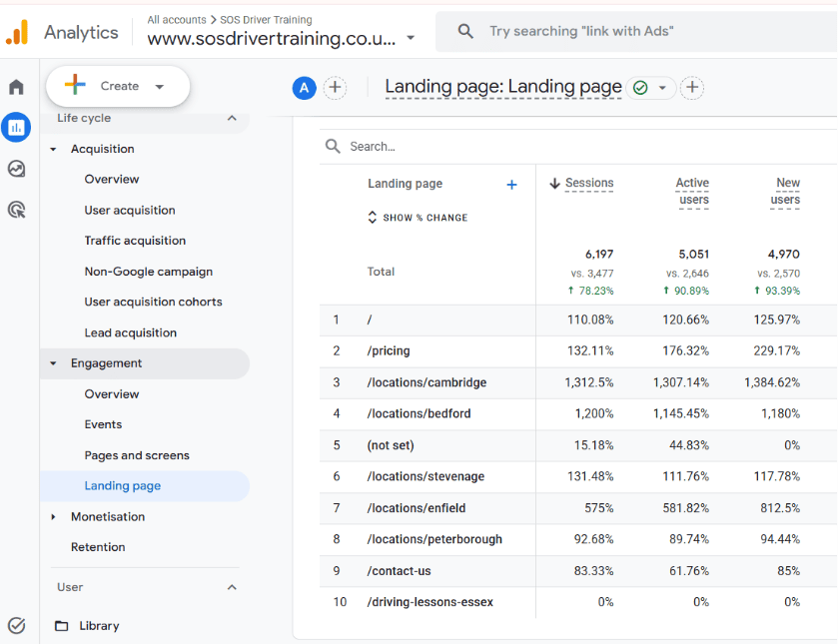Click the /contact-us row
Viewport: 839px width, 644px height.
click(x=578, y=571)
